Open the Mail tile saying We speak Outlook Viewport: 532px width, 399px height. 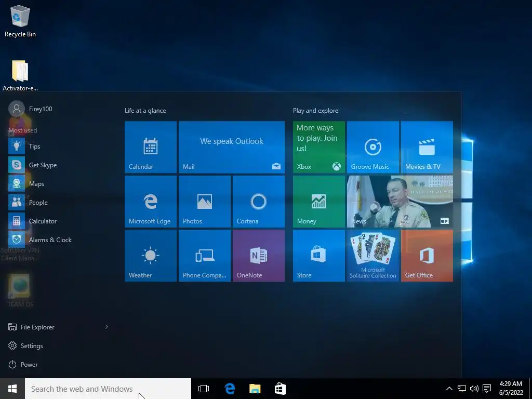[231, 147]
